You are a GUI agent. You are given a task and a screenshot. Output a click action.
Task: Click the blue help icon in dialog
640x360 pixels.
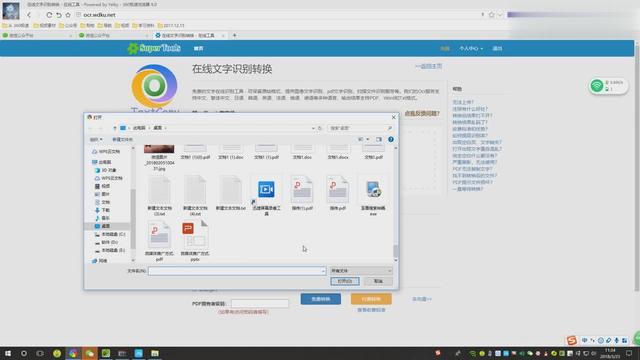[391, 140]
